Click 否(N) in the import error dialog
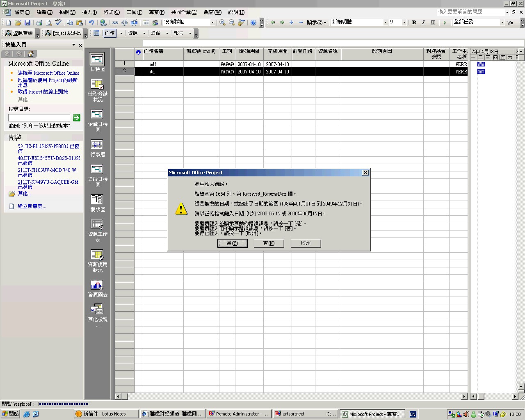The width and height of the screenshot is (525, 420). (x=269, y=243)
